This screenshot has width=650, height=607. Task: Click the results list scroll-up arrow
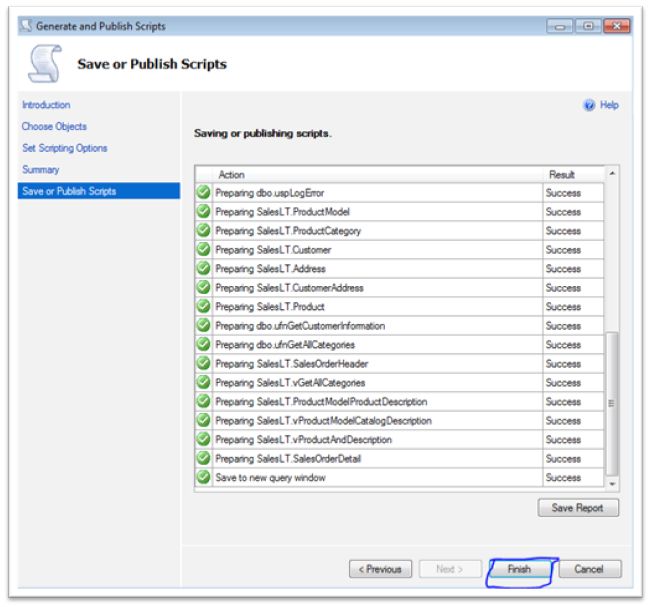pyautogui.click(x=612, y=173)
